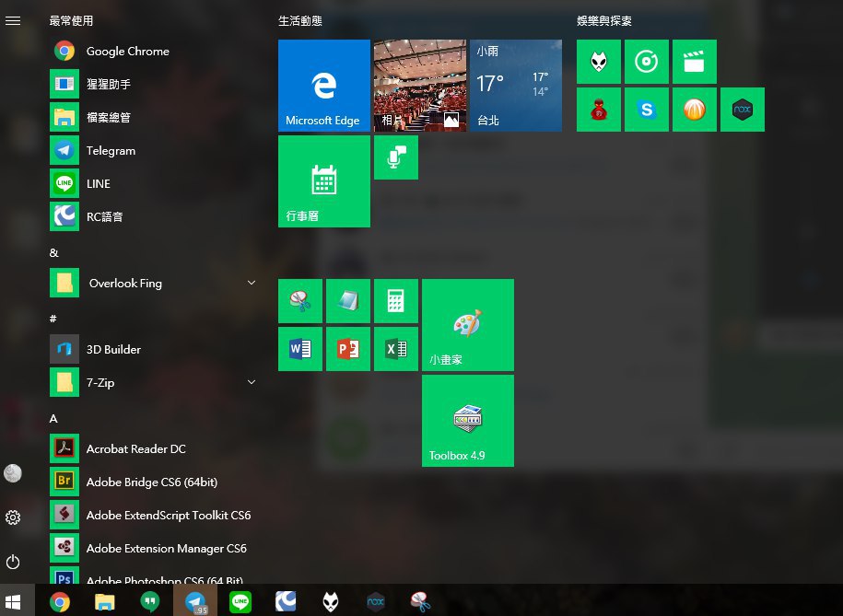843x616 pixels.
Task: Open Adobe Extension Manager CS6
Action: [155, 548]
